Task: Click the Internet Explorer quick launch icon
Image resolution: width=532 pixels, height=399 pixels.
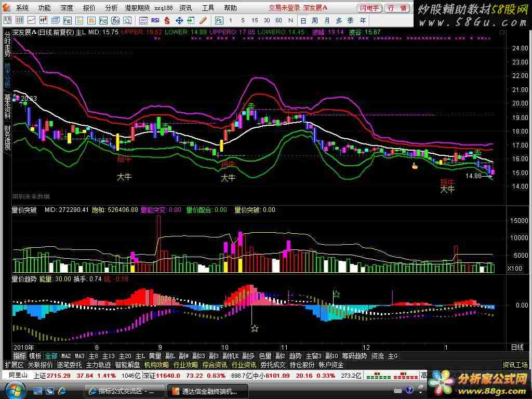Action: [62, 391]
